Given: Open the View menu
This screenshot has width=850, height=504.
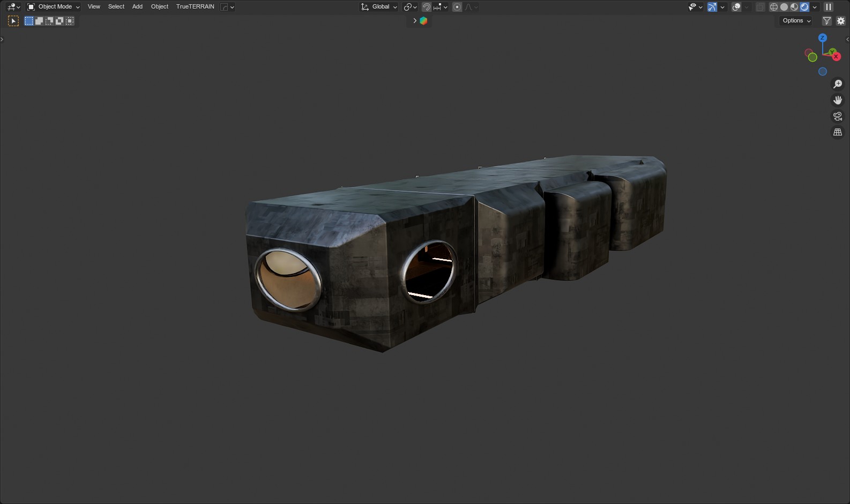Looking at the screenshot, I should pos(94,7).
